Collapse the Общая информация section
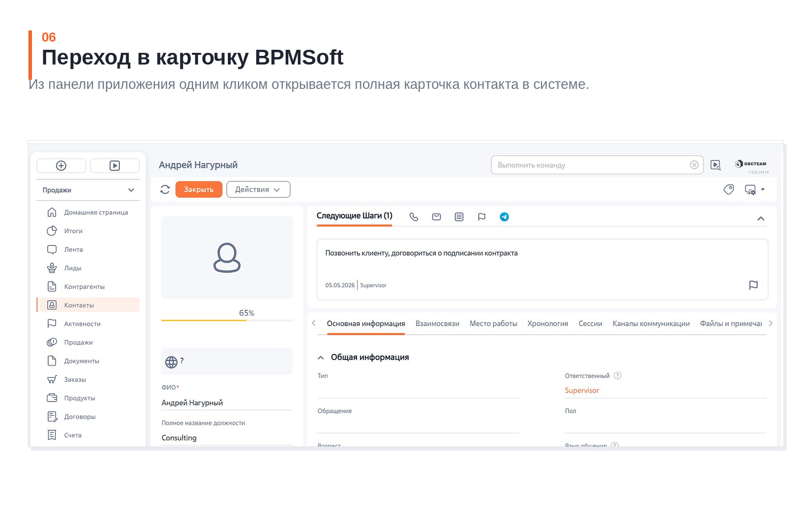Viewport: 812px width, 508px height. tap(321, 358)
